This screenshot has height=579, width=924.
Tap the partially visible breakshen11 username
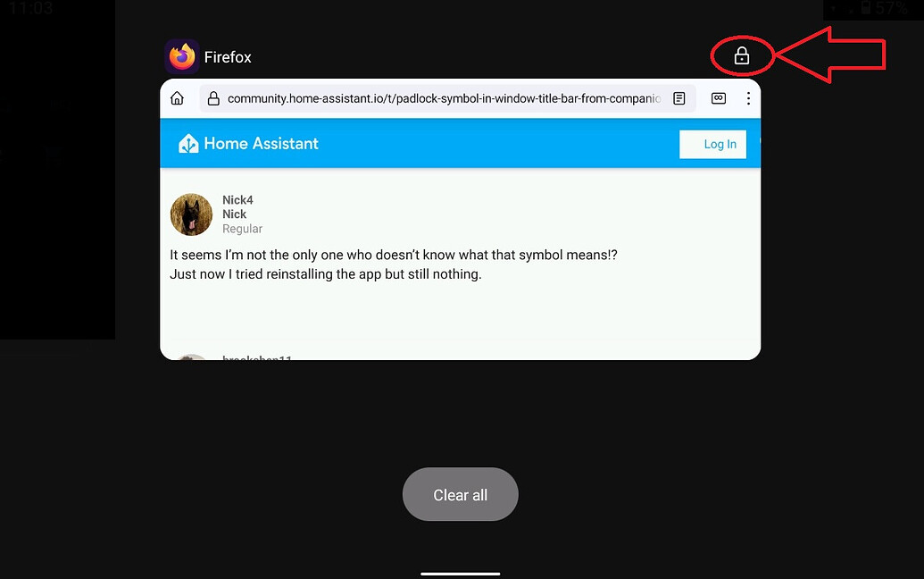coord(258,357)
